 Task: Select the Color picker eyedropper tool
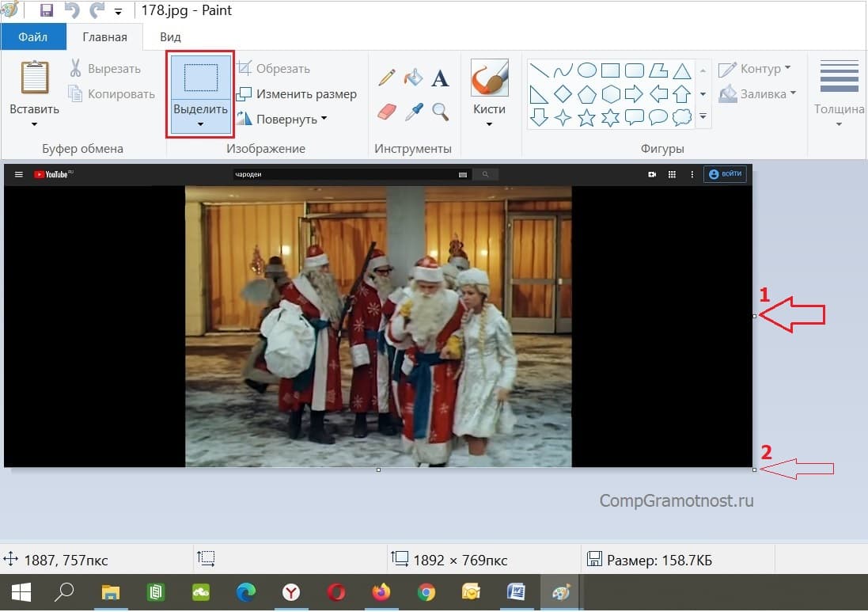coord(414,112)
